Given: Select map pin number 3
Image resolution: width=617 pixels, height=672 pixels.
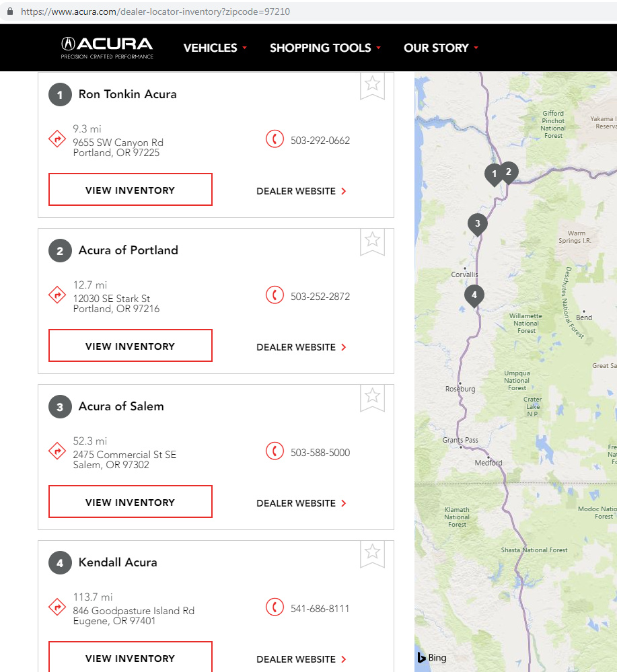Looking at the screenshot, I should point(477,225).
